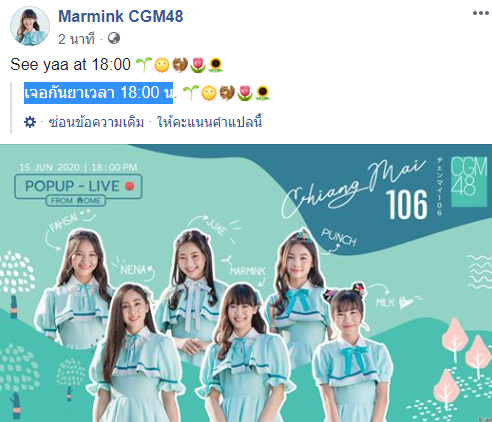Click the globe public privacy icon
The image size is (492, 422).
click(114, 38)
